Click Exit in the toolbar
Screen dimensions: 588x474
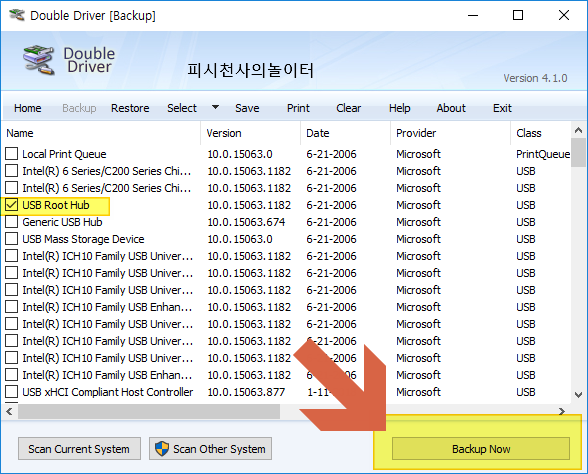502,108
